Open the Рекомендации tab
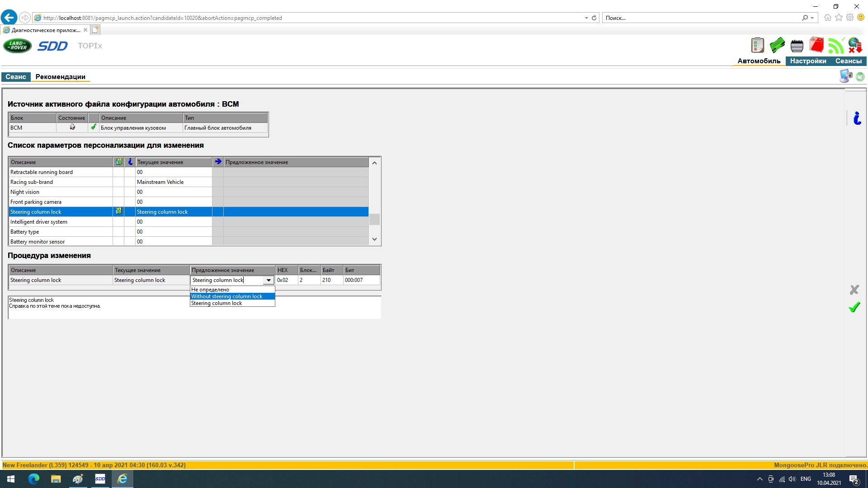 60,77
